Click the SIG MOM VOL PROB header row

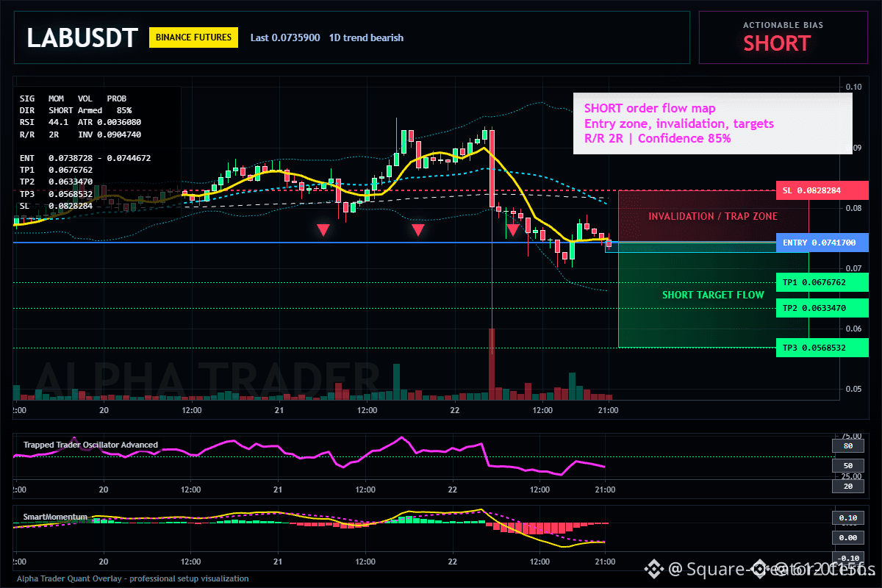tap(73, 98)
